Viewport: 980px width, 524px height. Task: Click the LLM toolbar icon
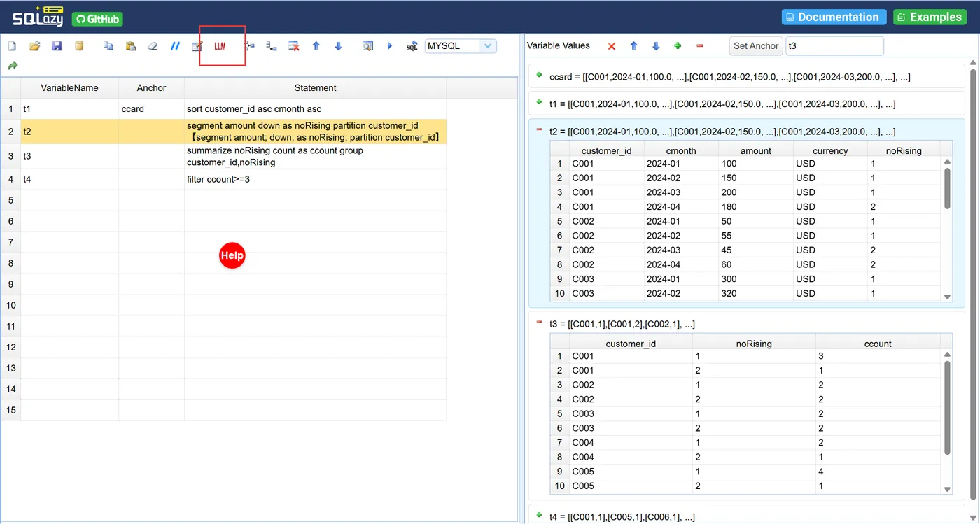click(220, 46)
